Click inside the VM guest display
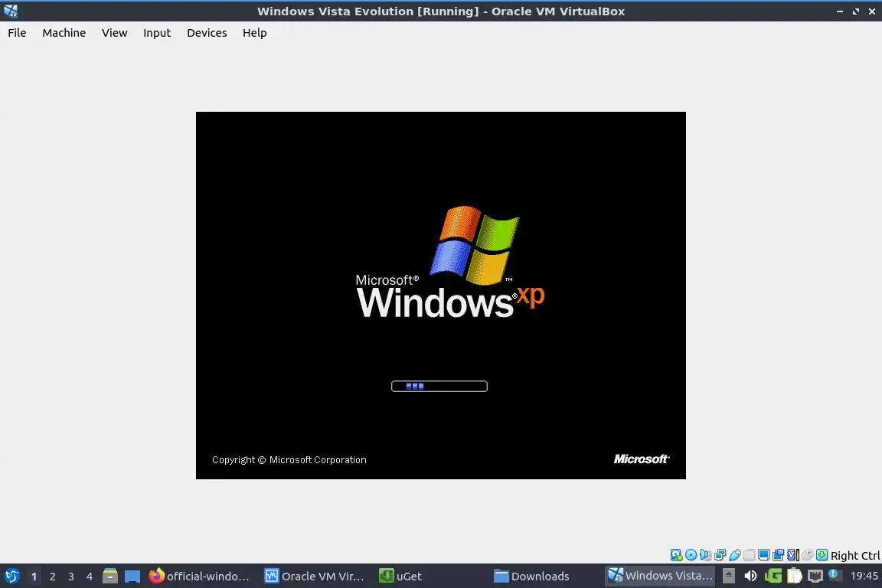 coord(441,296)
